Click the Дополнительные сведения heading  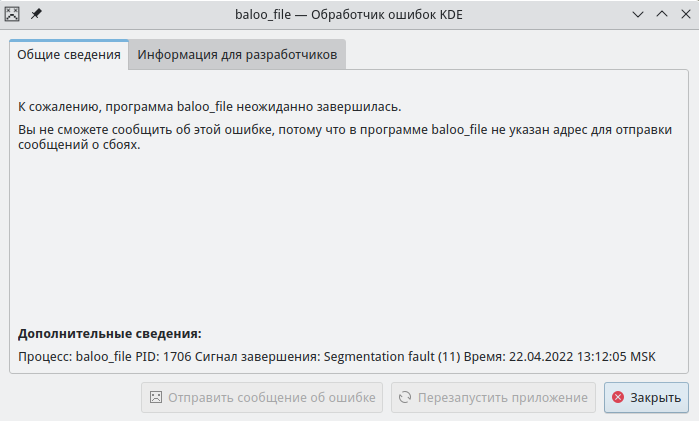click(110, 333)
